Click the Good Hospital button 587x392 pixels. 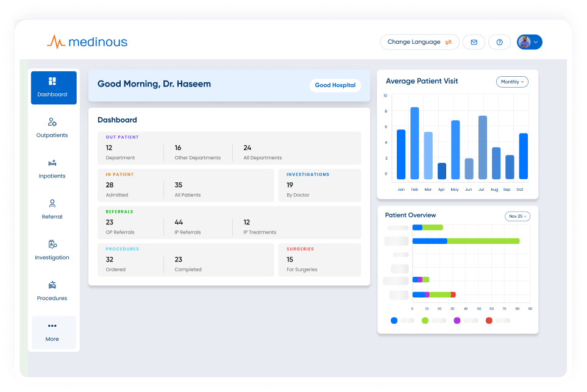pyautogui.click(x=335, y=85)
